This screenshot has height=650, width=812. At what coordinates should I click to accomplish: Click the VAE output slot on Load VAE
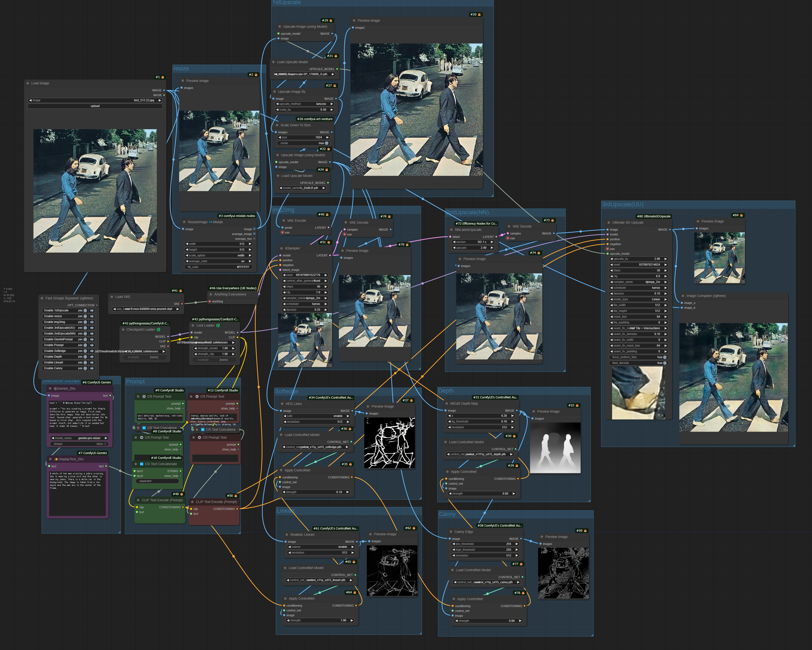coord(182,304)
